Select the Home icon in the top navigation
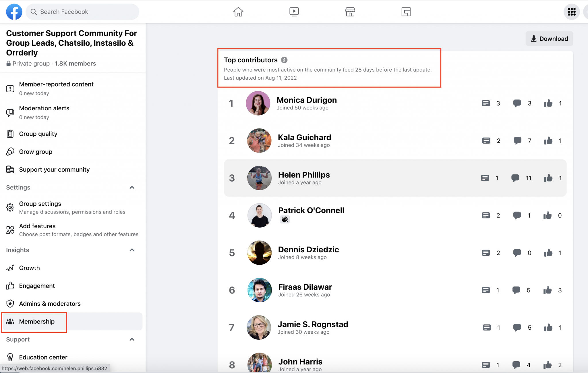Viewport: 588px width, 373px height. [238, 12]
